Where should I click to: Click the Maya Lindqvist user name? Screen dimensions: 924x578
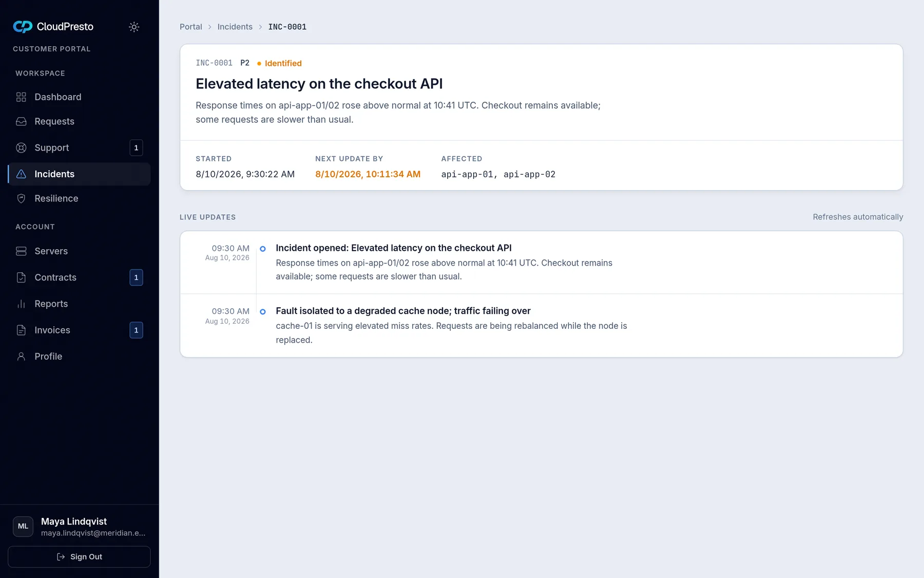[74, 521]
